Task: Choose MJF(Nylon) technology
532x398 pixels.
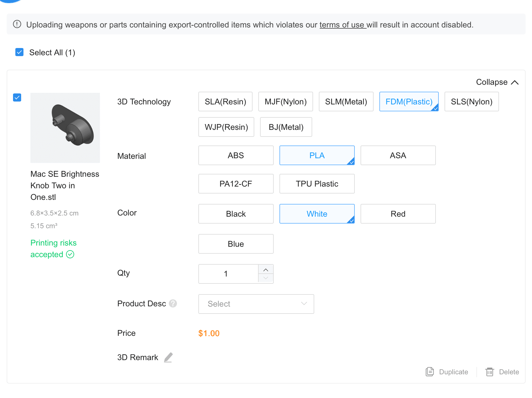Action: pos(286,102)
